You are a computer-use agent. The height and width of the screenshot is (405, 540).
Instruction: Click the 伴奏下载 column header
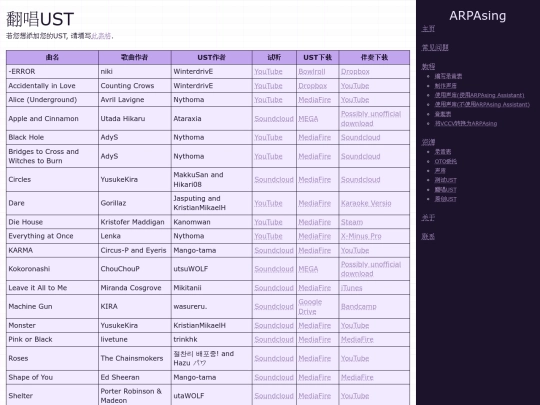tap(374, 58)
